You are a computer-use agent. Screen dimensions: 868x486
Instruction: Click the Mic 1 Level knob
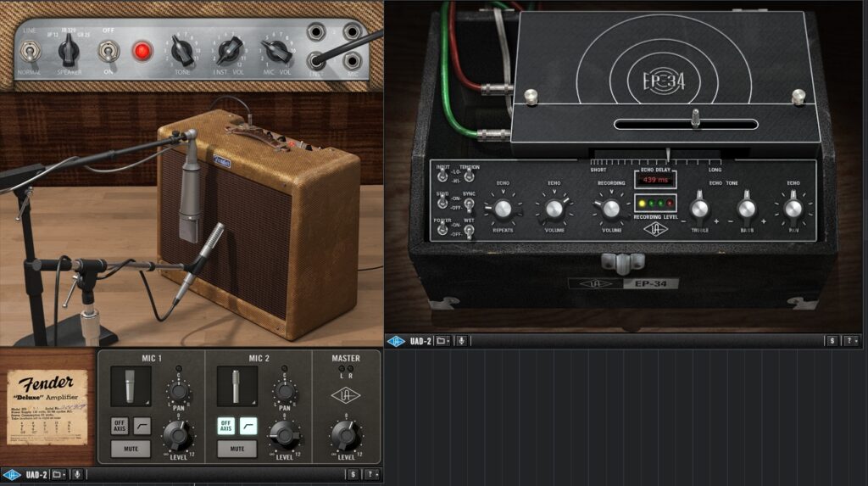tap(178, 435)
